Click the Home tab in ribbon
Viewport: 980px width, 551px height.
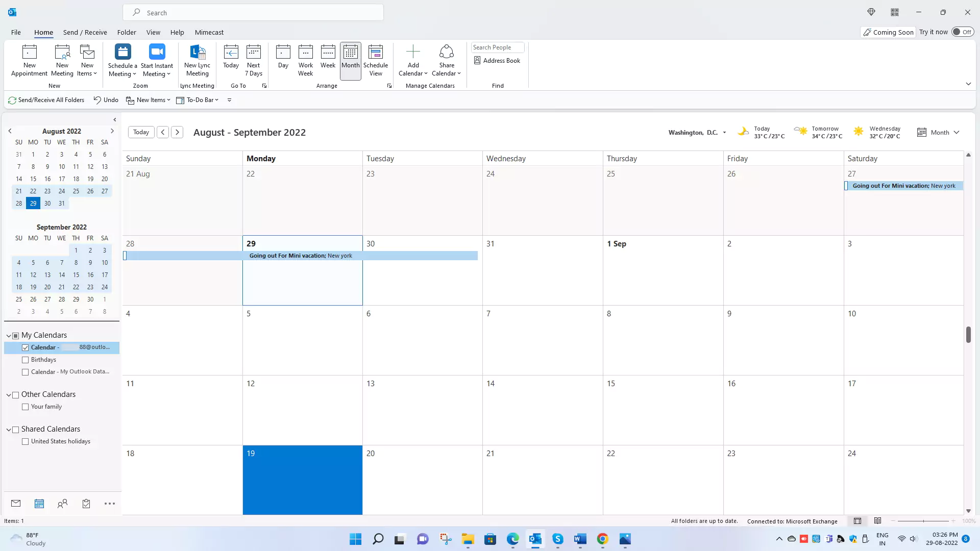click(43, 32)
